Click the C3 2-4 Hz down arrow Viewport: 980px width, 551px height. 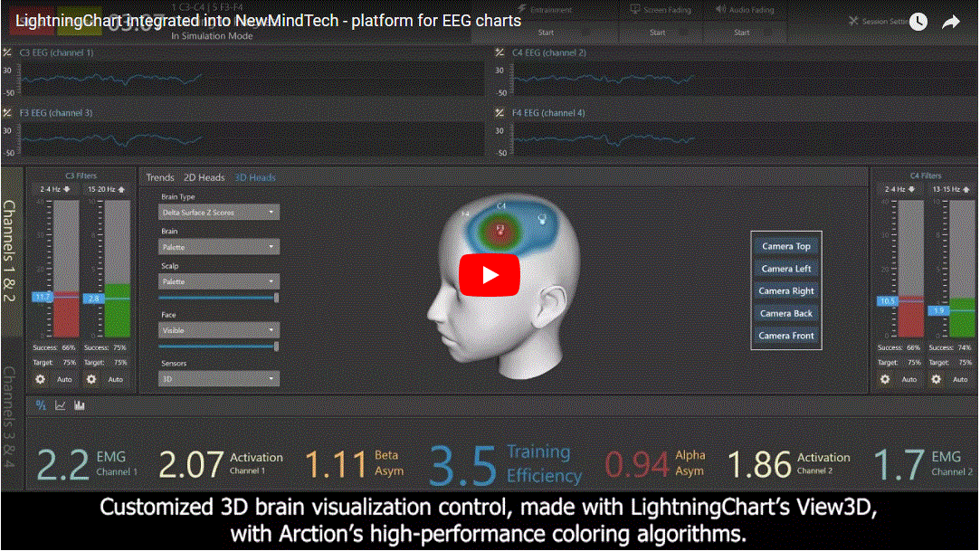point(67,189)
